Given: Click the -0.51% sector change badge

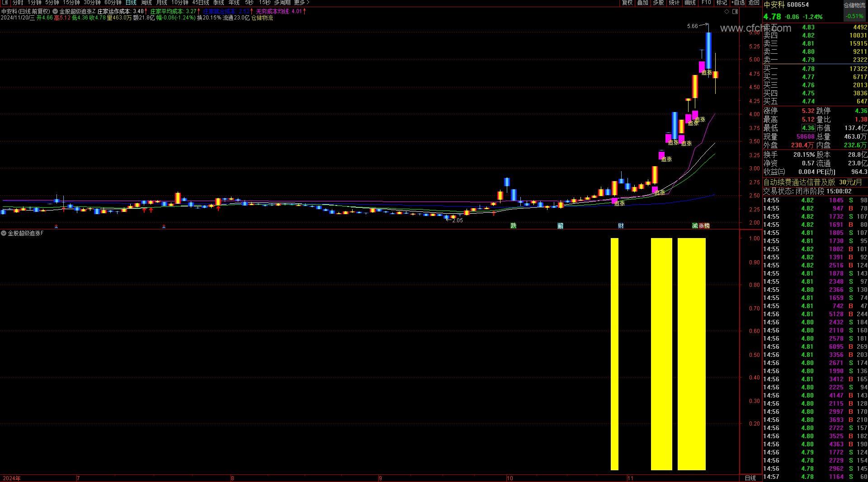Looking at the screenshot, I should tap(854, 16).
